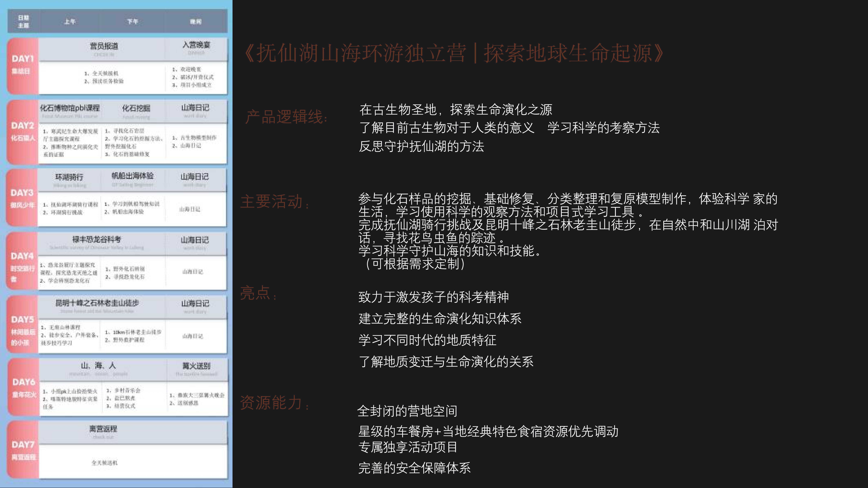Click the DAY5 row label
Screen dimensions: 868x488
pyautogui.click(x=23, y=320)
